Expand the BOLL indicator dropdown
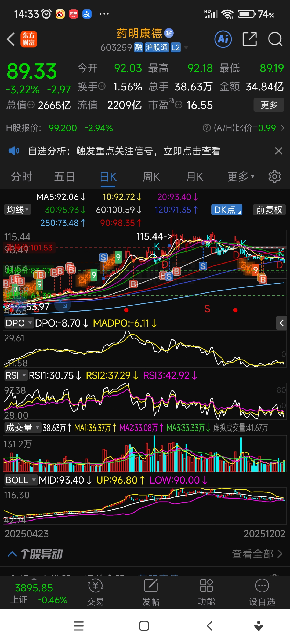 tap(21, 480)
